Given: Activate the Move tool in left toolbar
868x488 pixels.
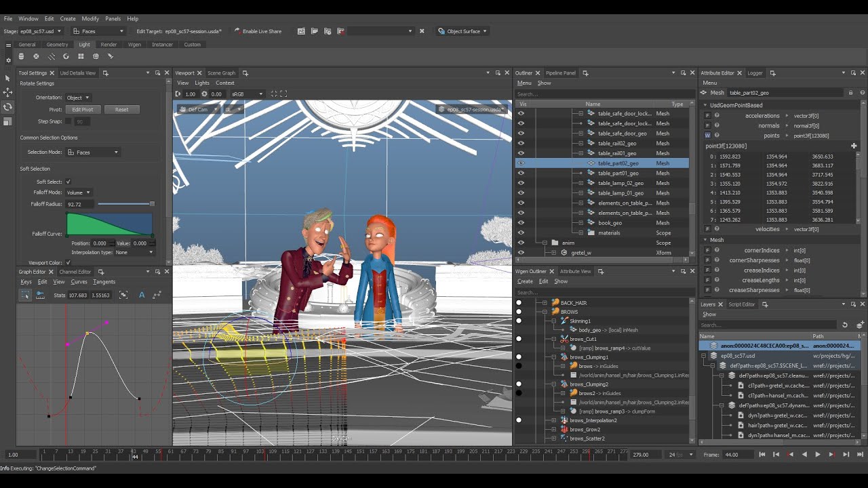Looking at the screenshot, I should pyautogui.click(x=7, y=92).
